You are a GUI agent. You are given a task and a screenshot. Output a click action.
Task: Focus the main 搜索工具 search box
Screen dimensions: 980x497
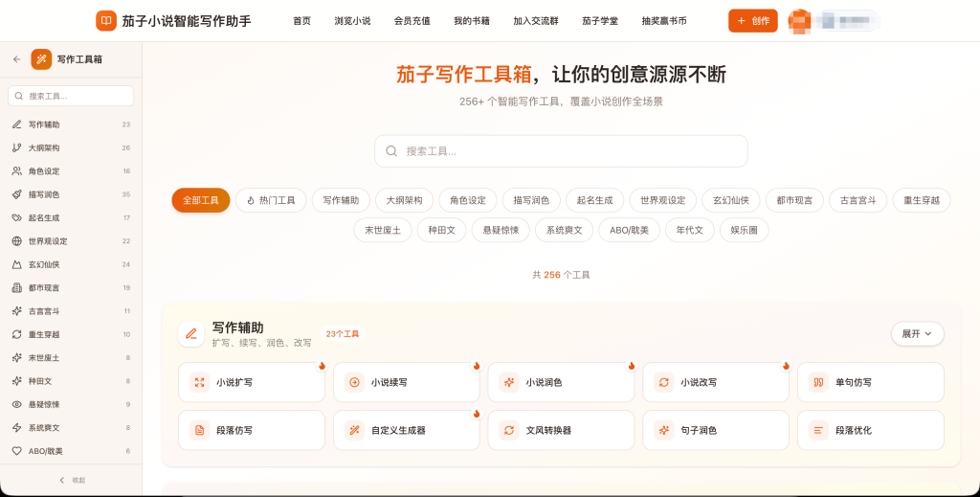click(561, 151)
